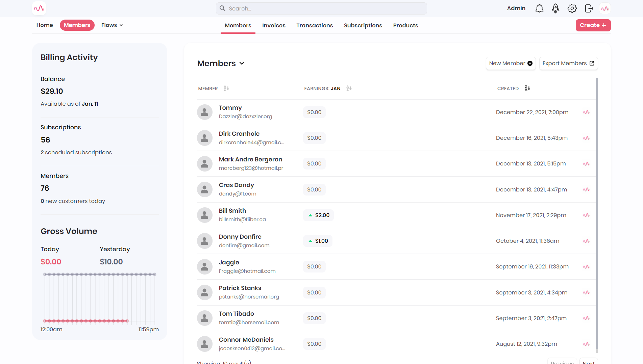Open the activity icon for Tom Tibado
The width and height of the screenshot is (643, 364).
pyautogui.click(x=586, y=318)
